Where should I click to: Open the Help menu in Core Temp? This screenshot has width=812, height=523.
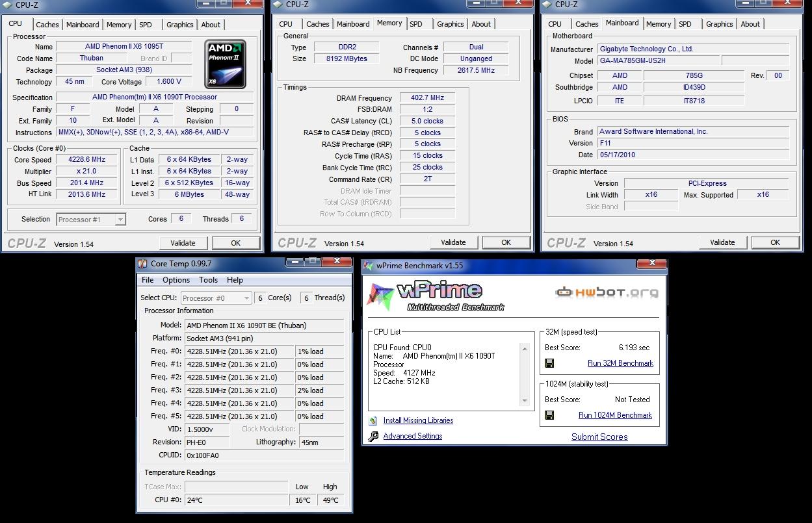point(235,280)
